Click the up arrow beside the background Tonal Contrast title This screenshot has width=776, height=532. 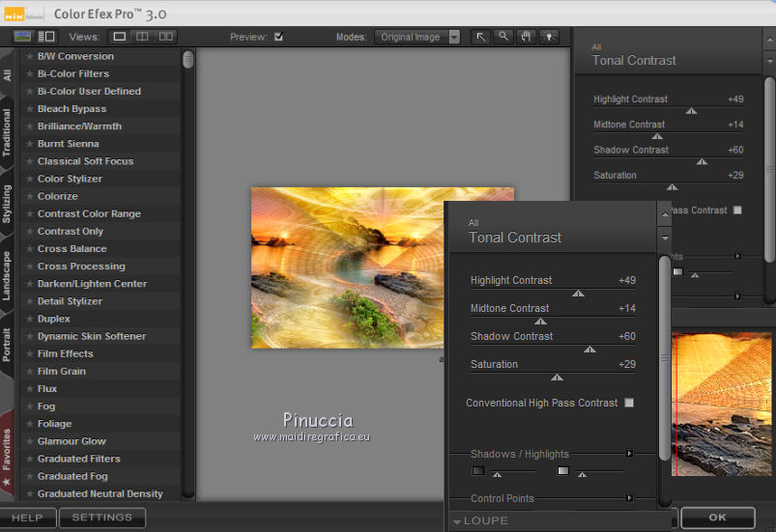click(x=769, y=40)
